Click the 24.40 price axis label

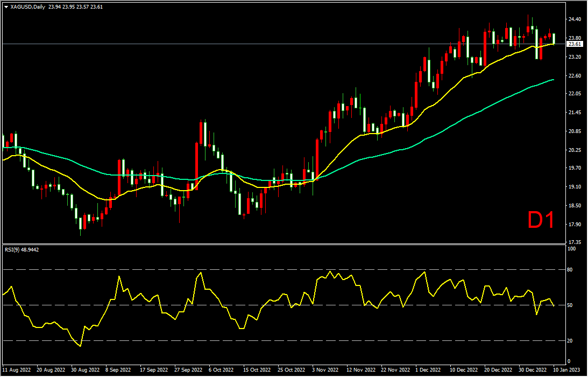[575, 19]
